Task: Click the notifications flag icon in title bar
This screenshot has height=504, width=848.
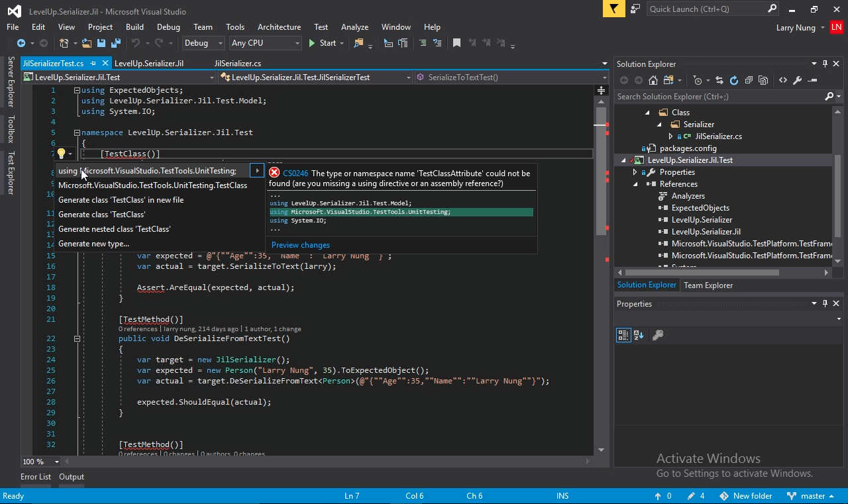Action: click(x=613, y=9)
